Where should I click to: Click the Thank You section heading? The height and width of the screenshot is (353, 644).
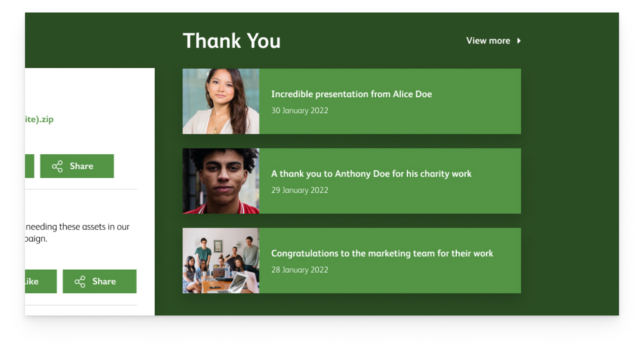232,41
